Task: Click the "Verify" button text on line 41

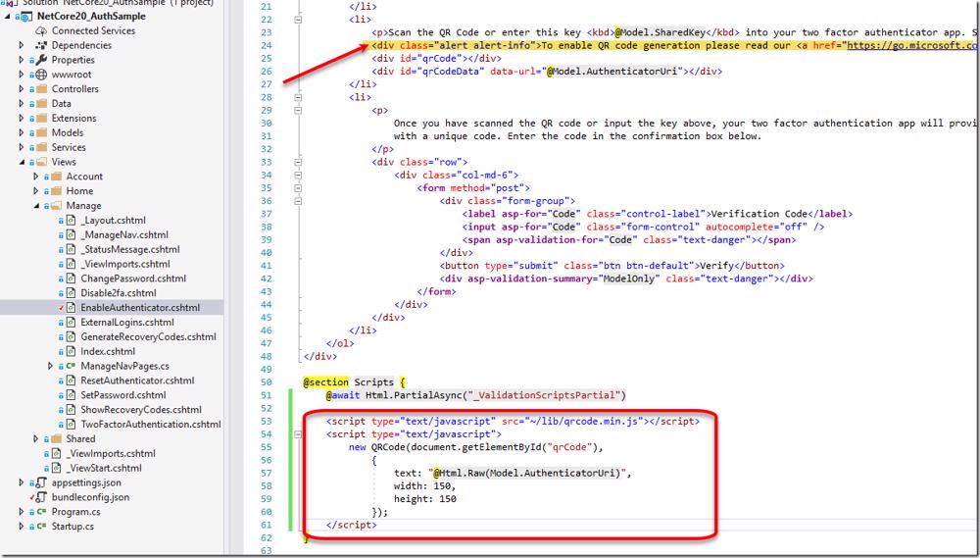Action: [x=716, y=266]
